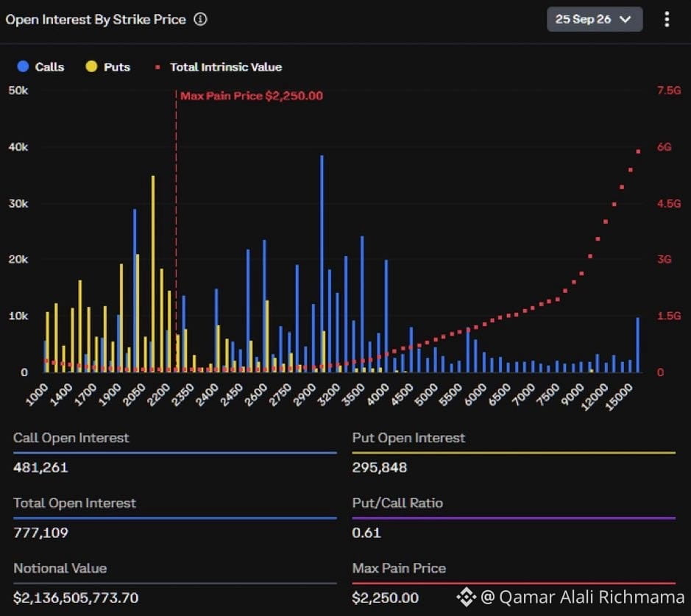The width and height of the screenshot is (691, 616).
Task: Click the Open Interest By Strike Price title
Action: point(96,20)
